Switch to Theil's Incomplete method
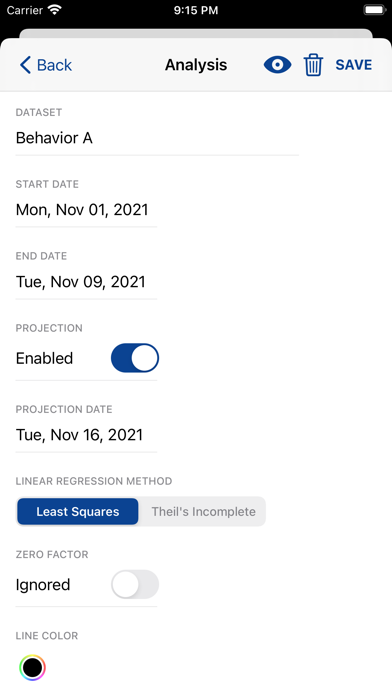392x696 pixels. [x=203, y=511]
